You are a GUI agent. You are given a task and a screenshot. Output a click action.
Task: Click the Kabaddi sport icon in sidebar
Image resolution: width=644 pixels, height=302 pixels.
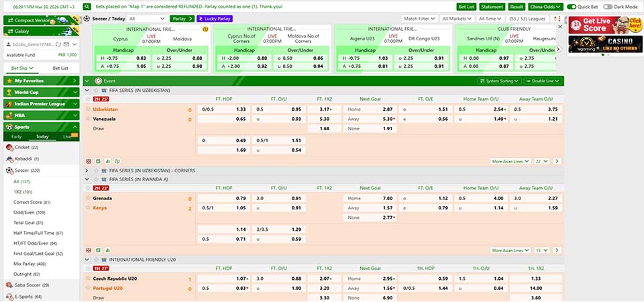(x=9, y=158)
